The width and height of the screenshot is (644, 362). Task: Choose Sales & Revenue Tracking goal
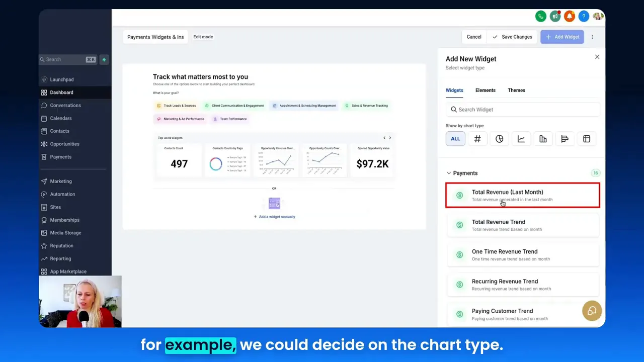click(x=366, y=106)
